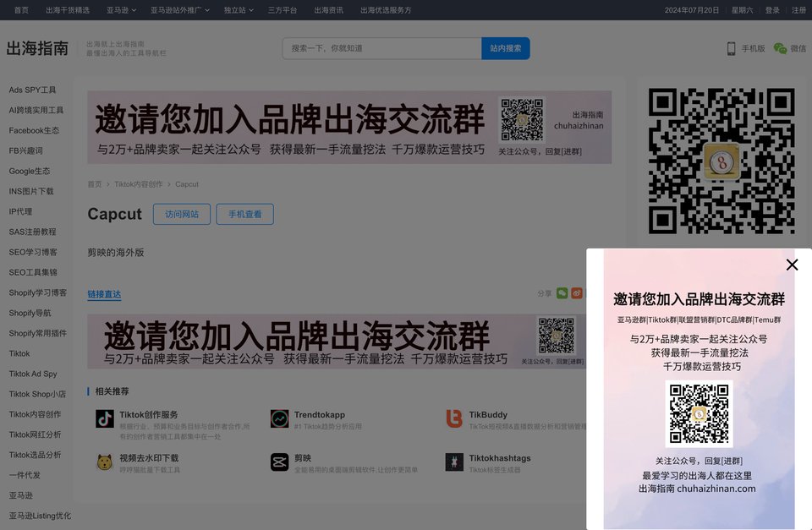The image size is (812, 530).
Task: Click the top 品牌出海交流群 banner headline
Action: pos(290,119)
